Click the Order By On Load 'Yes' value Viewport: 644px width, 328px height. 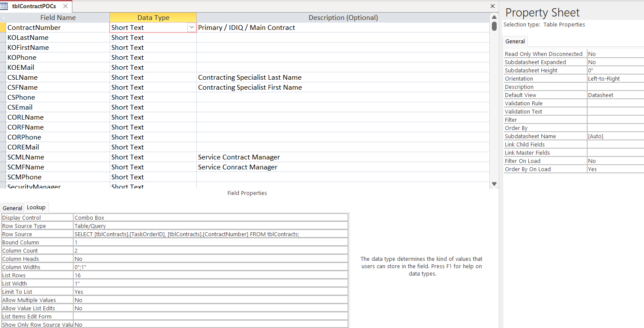pyautogui.click(x=615, y=169)
